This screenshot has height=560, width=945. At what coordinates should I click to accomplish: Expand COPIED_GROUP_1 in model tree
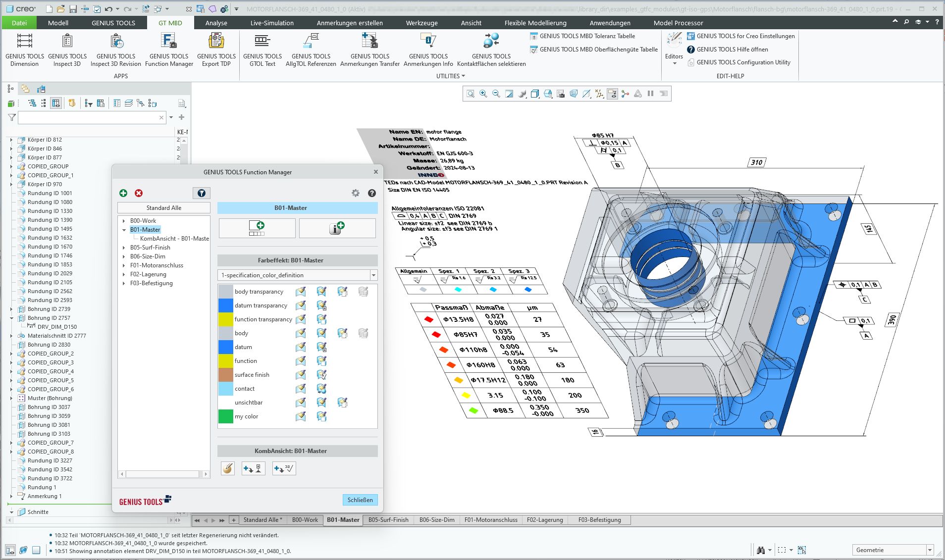pyautogui.click(x=11, y=175)
